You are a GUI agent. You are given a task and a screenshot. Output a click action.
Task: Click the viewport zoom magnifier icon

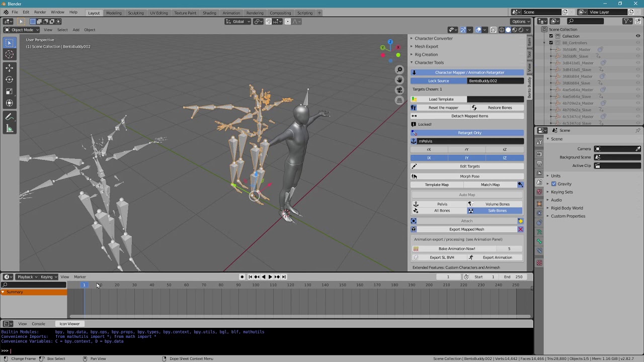click(399, 70)
